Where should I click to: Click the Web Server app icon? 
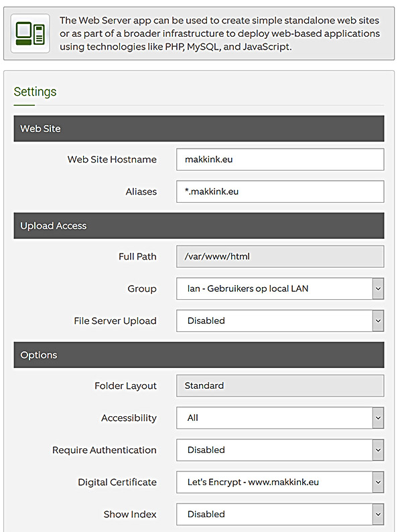pos(30,33)
